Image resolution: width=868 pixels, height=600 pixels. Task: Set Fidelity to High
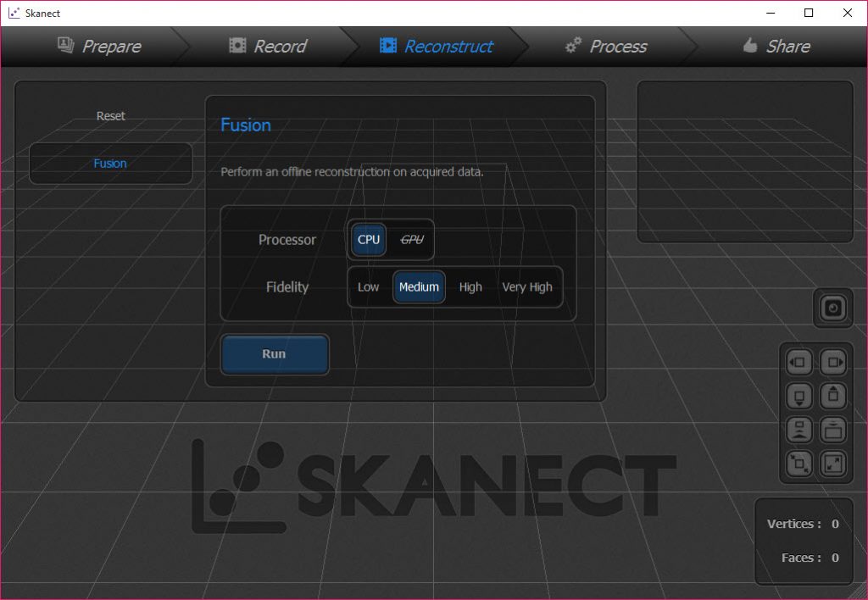470,287
